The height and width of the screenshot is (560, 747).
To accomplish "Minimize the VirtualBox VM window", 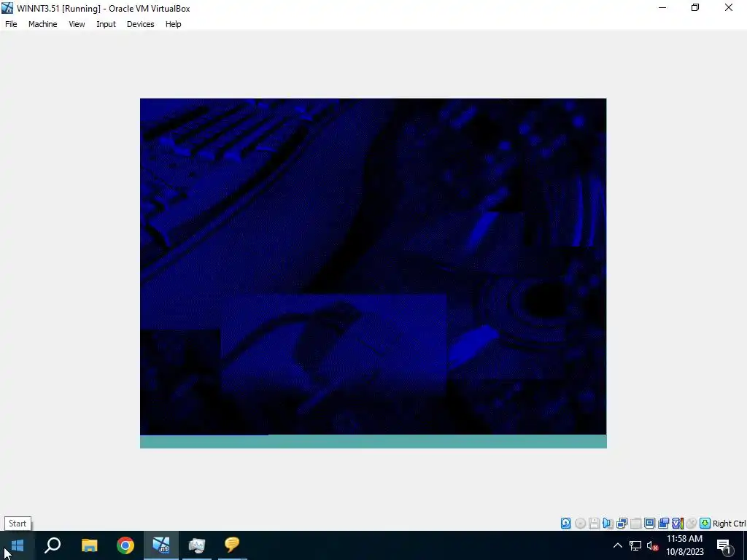I will (x=662, y=8).
